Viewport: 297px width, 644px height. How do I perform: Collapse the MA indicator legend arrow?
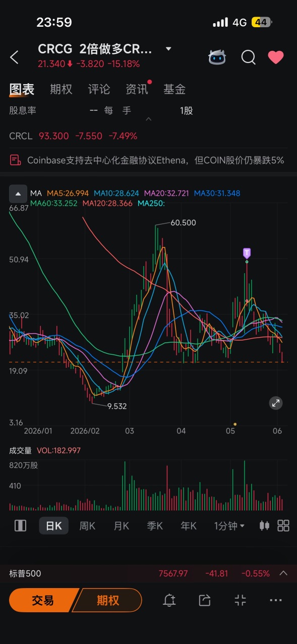[18, 193]
